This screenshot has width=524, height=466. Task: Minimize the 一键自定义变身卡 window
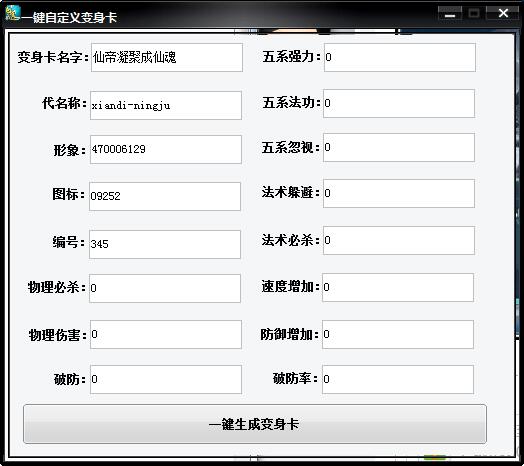[450, 13]
